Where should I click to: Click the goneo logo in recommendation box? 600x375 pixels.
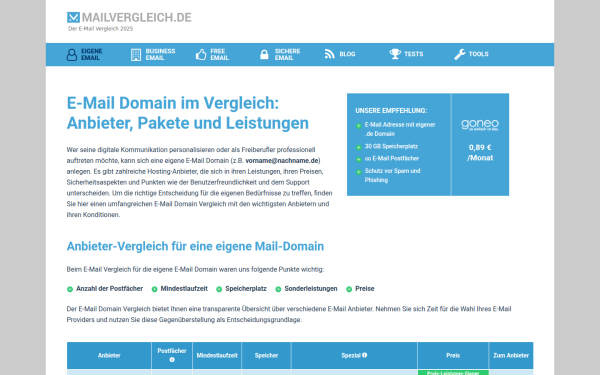click(480, 125)
